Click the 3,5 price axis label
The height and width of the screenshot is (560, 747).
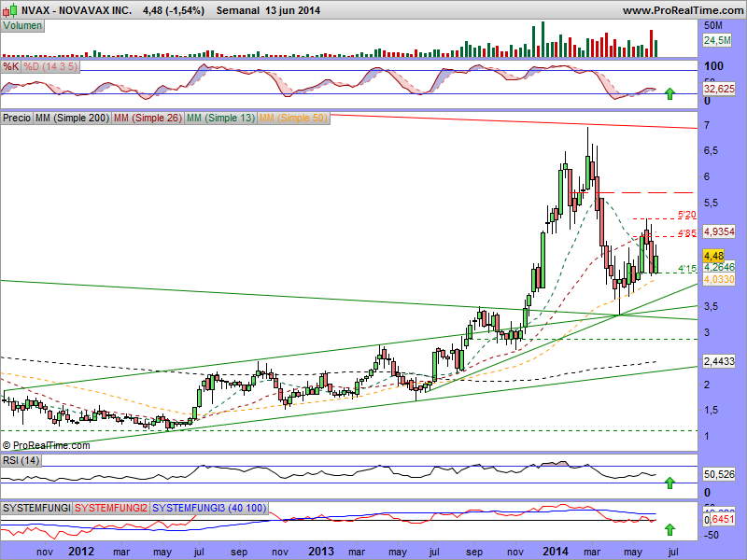[x=712, y=306]
